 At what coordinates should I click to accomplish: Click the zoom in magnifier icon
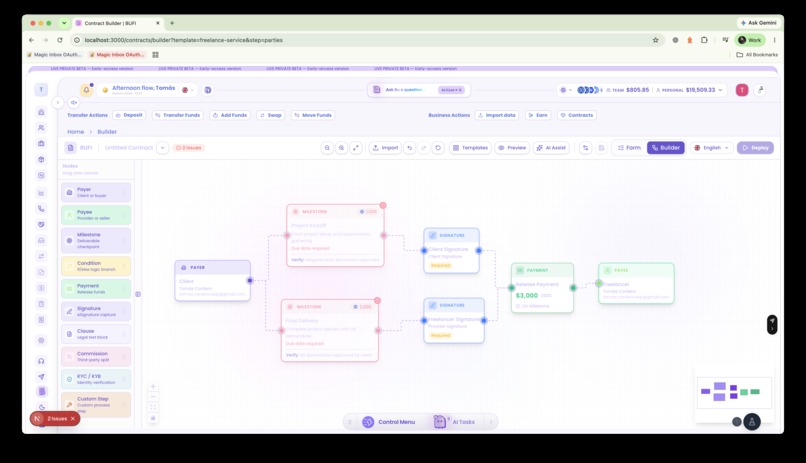coord(341,147)
